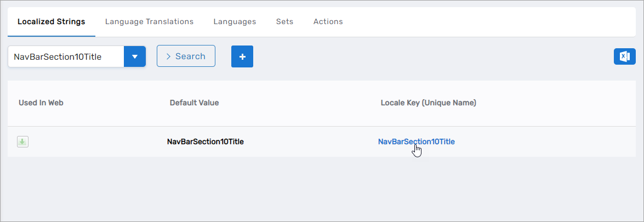The width and height of the screenshot is (644, 222).
Task: Click the Excel export icon
Action: [x=624, y=56]
